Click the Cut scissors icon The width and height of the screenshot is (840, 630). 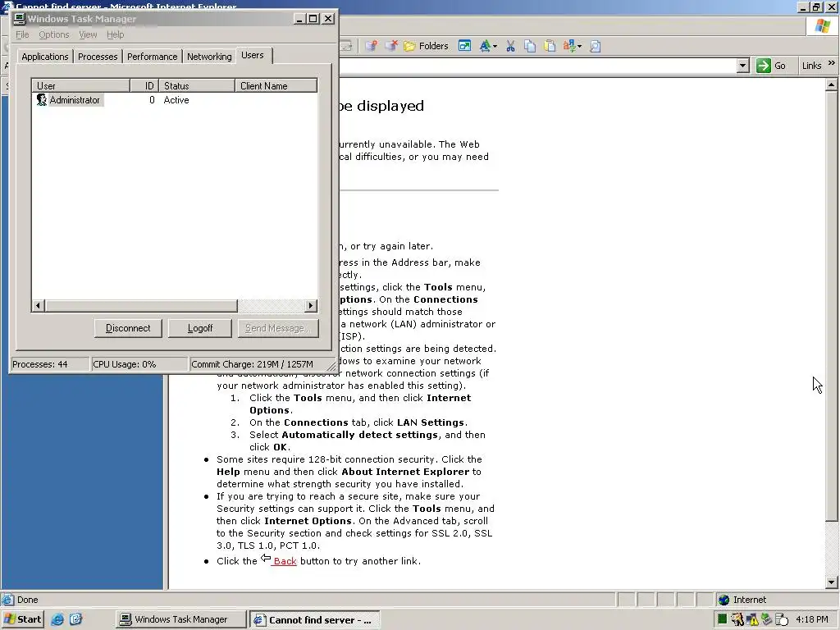click(510, 46)
